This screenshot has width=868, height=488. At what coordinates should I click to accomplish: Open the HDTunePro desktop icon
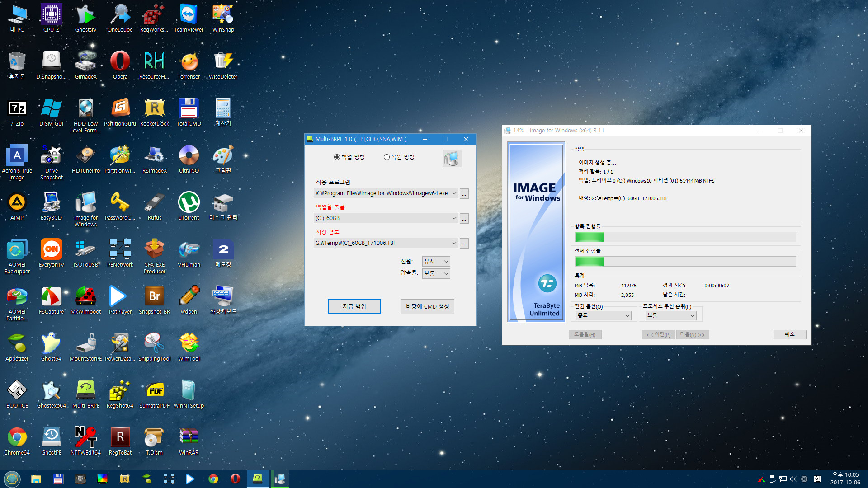pos(86,159)
